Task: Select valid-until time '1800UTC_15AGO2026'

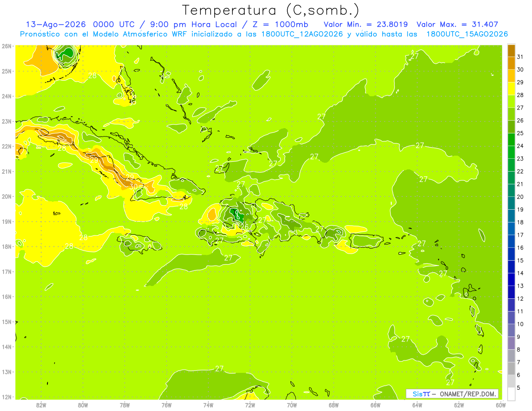Action: pos(467,34)
